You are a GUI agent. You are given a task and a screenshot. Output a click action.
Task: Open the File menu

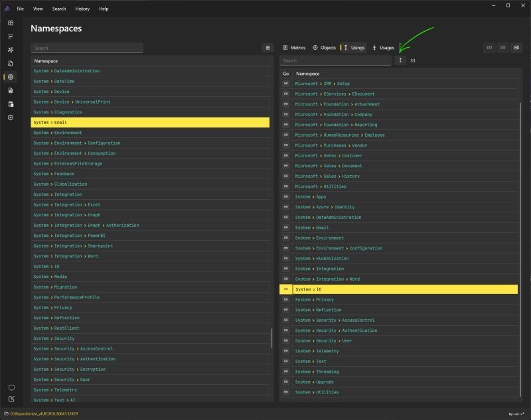tap(21, 9)
